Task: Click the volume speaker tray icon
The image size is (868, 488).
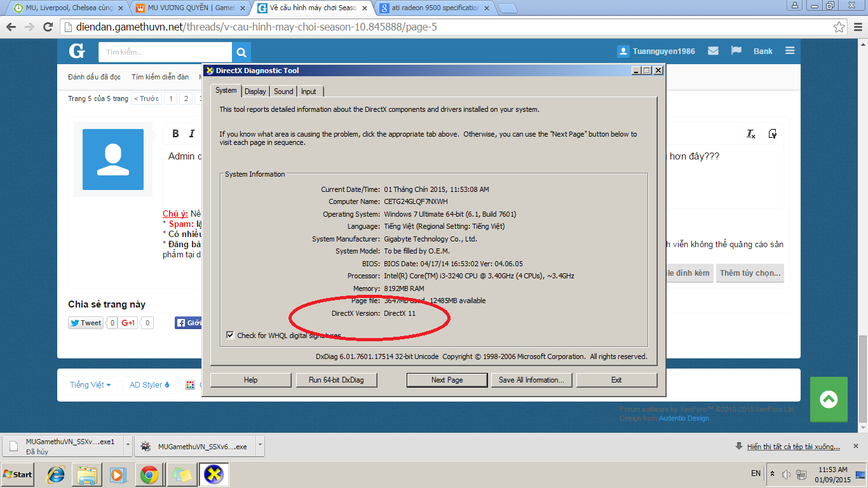Action: (x=786, y=474)
